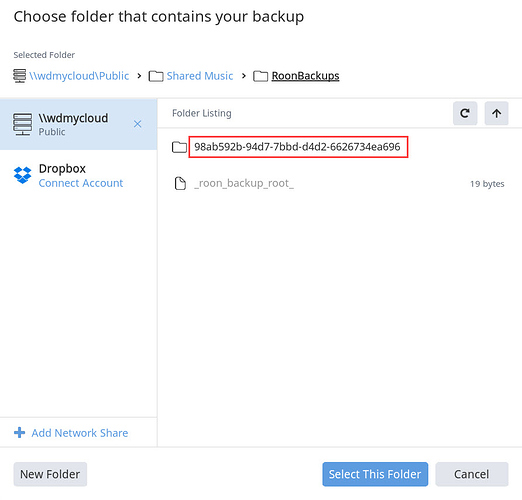Click the file icon beside _roon_backup_root_
This screenshot has width=522, height=500.
pos(180,183)
